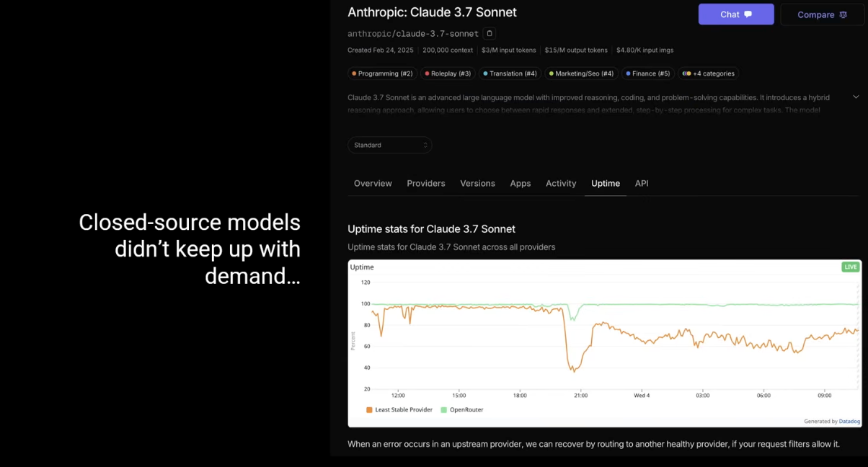Select the Uptime tab
Image resolution: width=868 pixels, height=467 pixels.
click(606, 184)
